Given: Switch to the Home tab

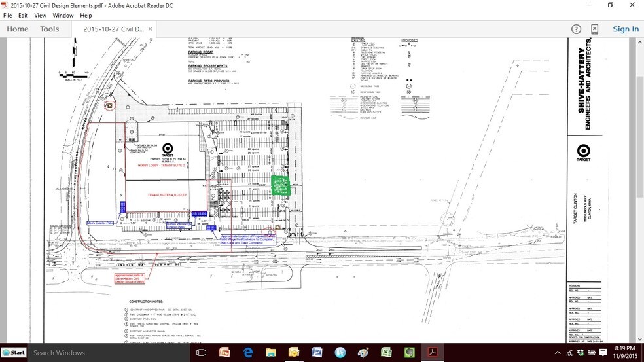Looking at the screenshot, I should pyautogui.click(x=18, y=29).
